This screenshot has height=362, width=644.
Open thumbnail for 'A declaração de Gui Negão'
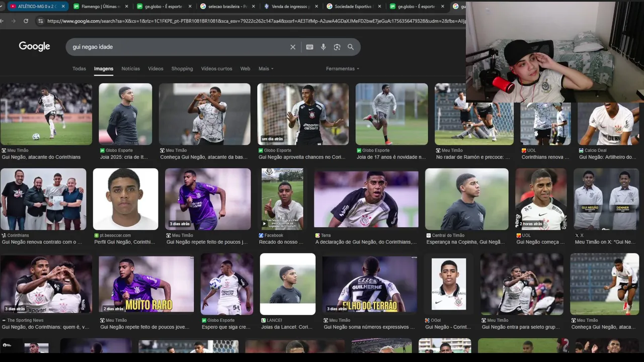click(x=366, y=199)
